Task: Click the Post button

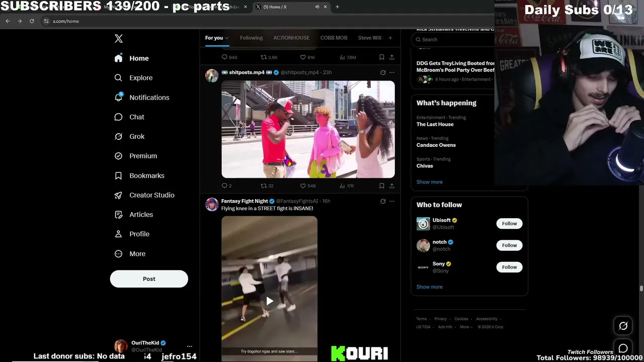Action: coord(149,279)
